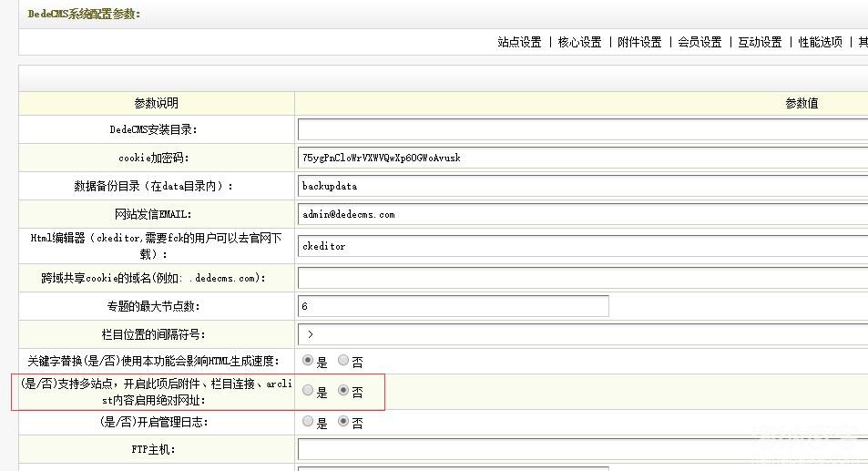The height and width of the screenshot is (471, 868).
Task: Click the 栏目位置的间隔符号 input field
Action: [583, 334]
